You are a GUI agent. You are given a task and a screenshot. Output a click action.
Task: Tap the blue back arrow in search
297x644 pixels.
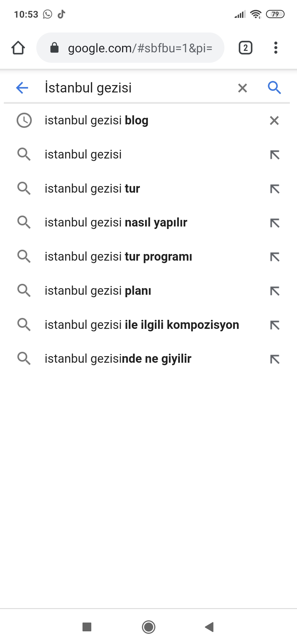(x=22, y=88)
